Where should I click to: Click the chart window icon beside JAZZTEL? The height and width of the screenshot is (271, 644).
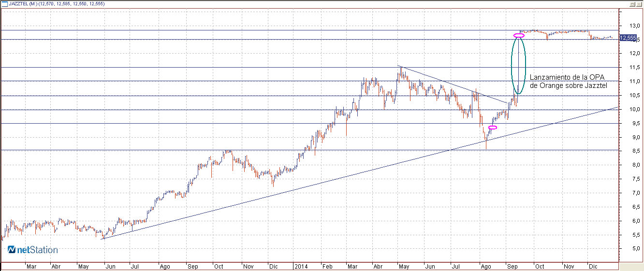tap(4, 4)
